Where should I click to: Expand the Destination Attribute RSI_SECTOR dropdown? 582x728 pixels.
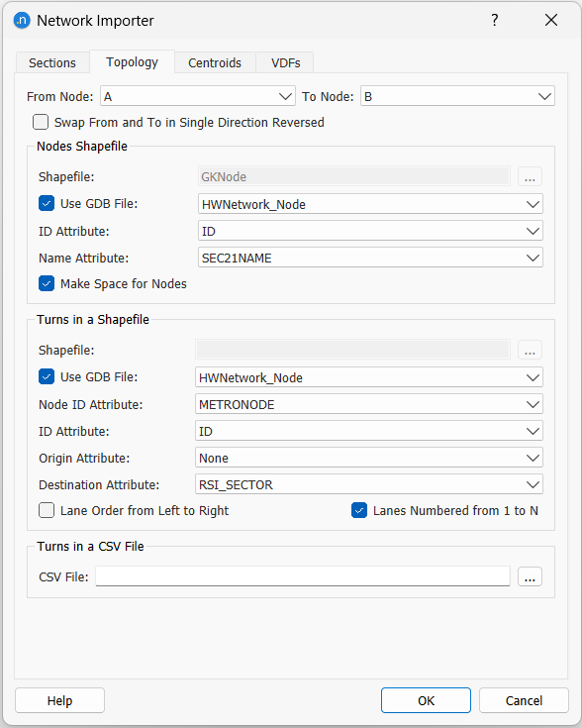click(x=369, y=484)
